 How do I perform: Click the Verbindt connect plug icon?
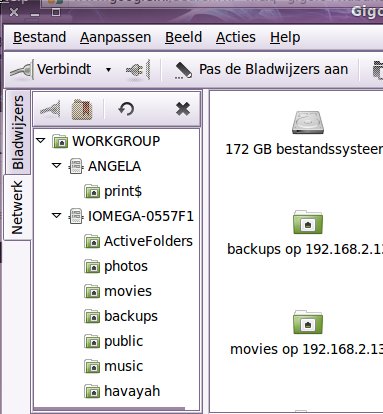tap(21, 70)
